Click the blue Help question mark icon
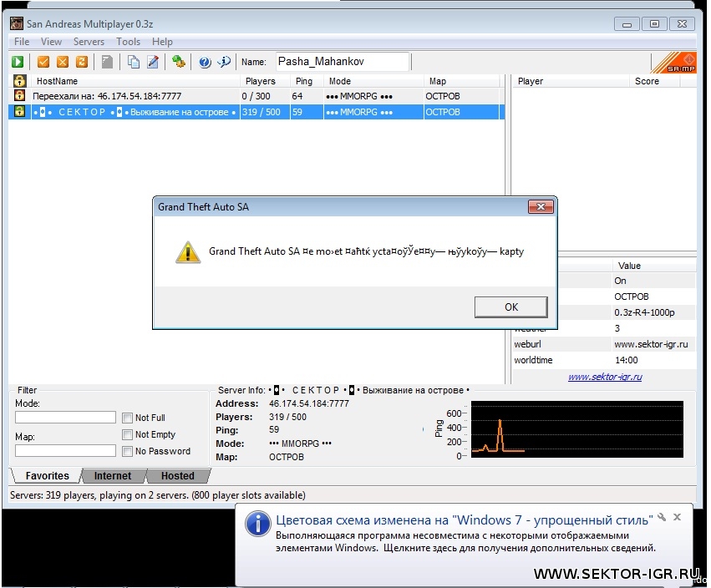Screen dimensions: 711x588 pos(205,62)
